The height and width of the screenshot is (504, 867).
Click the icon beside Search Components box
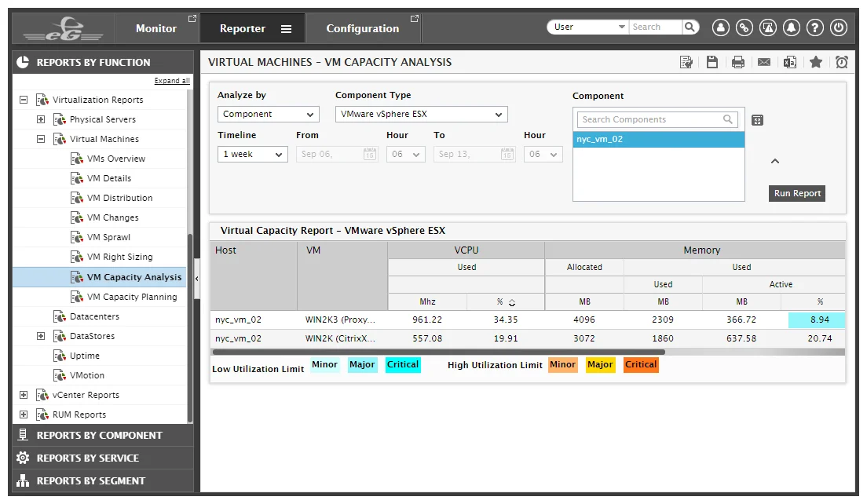click(x=758, y=120)
